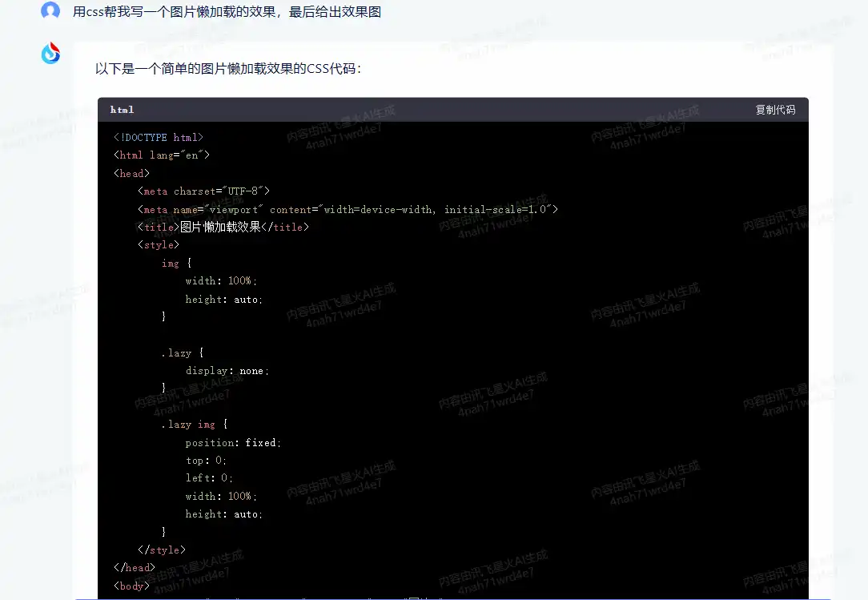868x600 pixels.
Task: Click the user prompt text about 图片懒加载
Action: (x=227, y=12)
